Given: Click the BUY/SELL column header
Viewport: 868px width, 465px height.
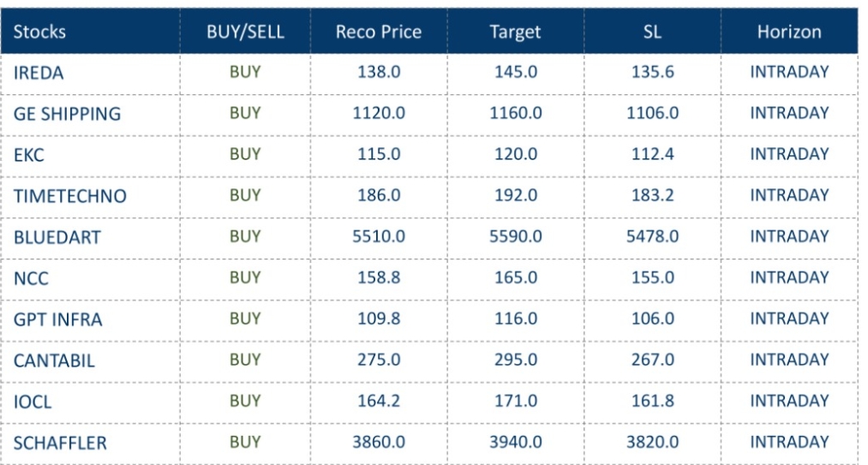Looking at the screenshot, I should click(244, 33).
